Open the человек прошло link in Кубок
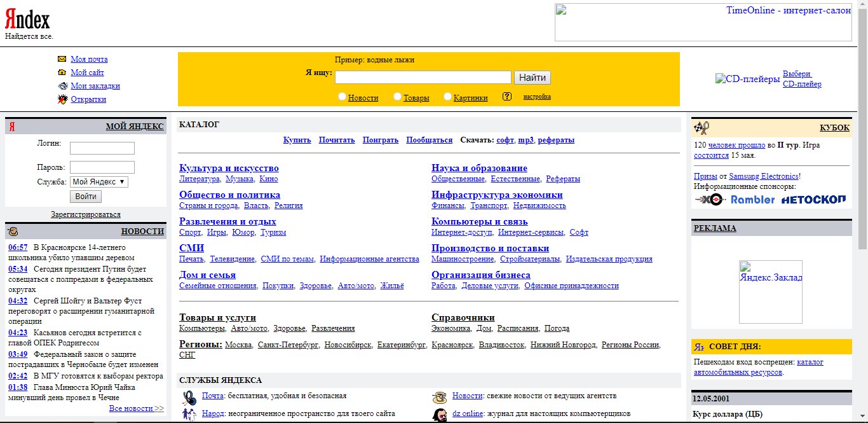This screenshot has width=868, height=423. (738, 145)
